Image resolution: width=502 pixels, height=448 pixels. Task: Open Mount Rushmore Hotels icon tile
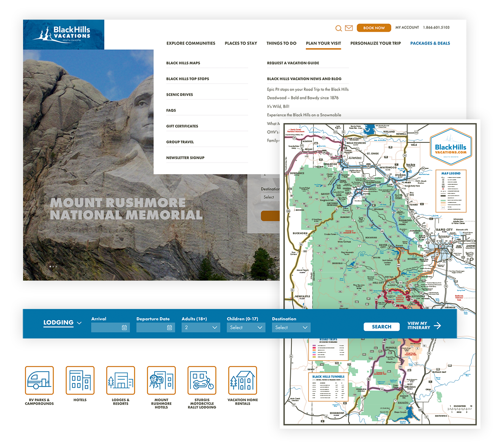tap(161, 380)
